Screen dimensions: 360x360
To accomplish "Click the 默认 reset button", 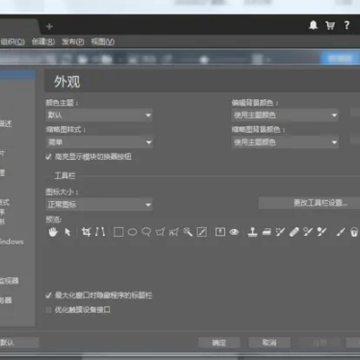I will pos(19,343).
